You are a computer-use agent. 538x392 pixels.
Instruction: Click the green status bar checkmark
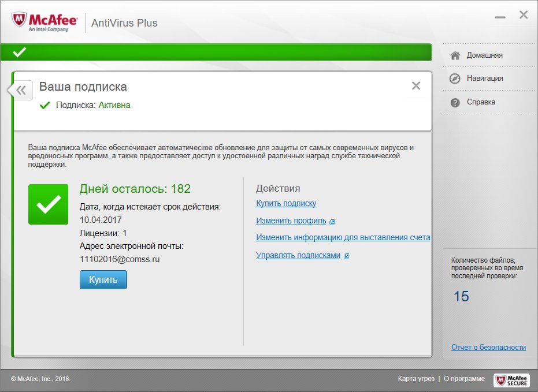click(x=20, y=52)
